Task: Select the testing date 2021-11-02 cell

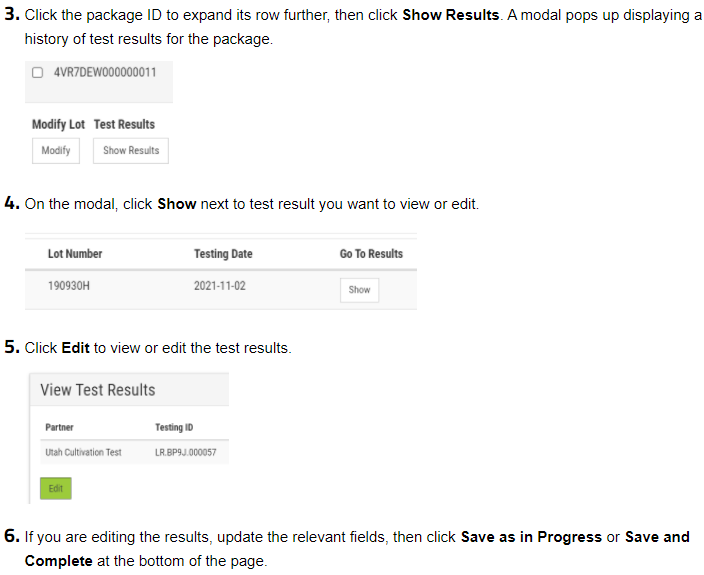Action: (220, 286)
